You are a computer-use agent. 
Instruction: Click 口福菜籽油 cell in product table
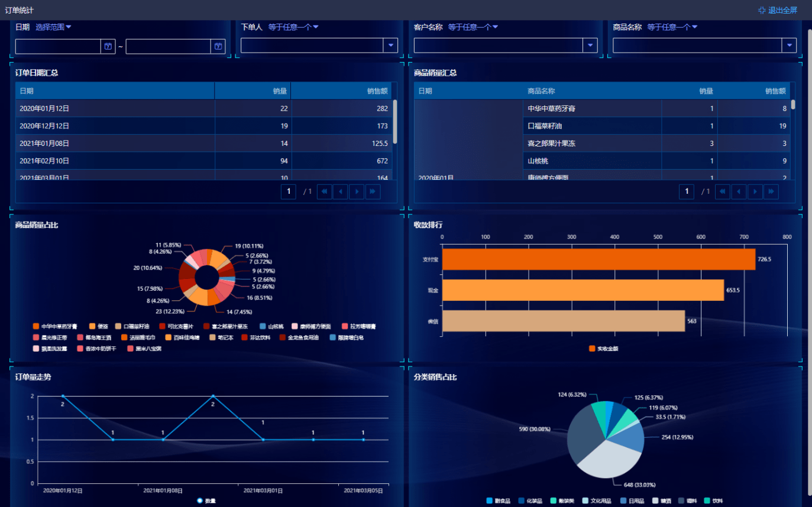[592, 126]
